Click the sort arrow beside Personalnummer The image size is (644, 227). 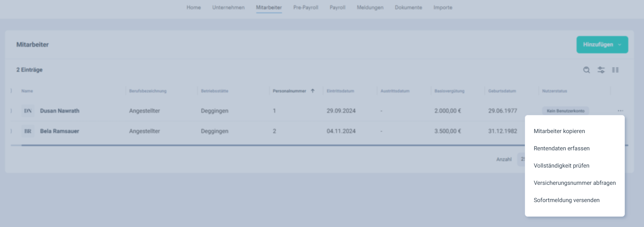click(313, 91)
